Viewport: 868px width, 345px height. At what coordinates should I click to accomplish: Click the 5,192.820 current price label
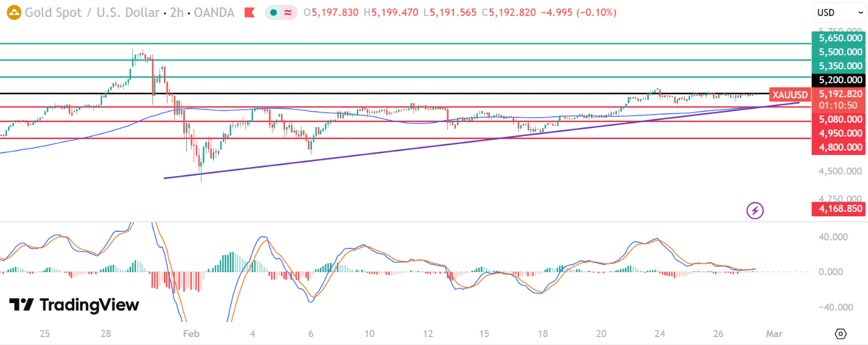click(839, 94)
